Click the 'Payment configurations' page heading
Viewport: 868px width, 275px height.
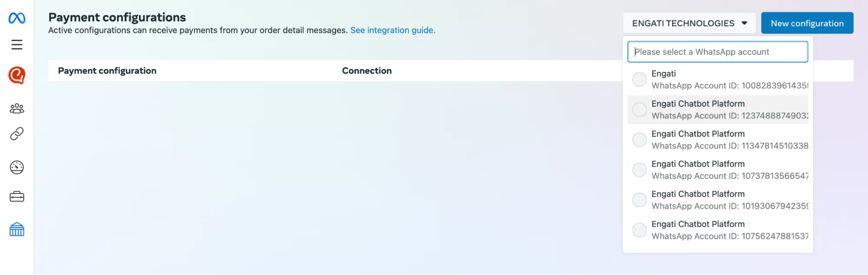[117, 17]
